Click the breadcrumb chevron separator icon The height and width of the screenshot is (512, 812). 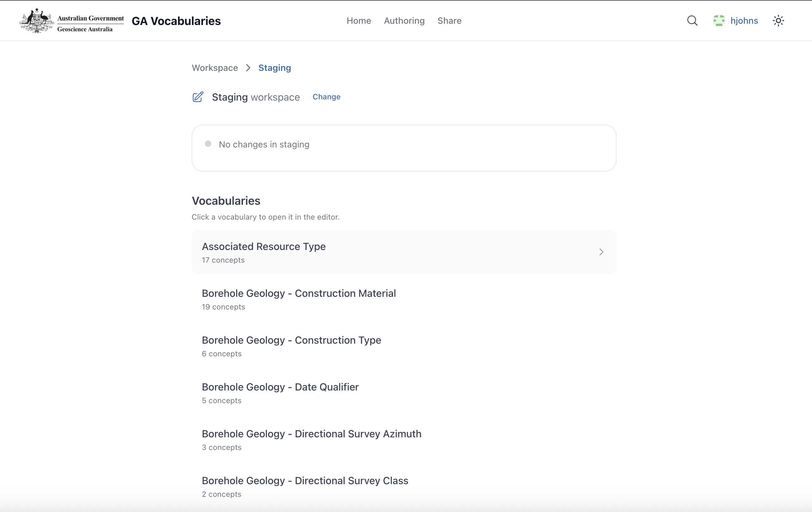pos(248,68)
